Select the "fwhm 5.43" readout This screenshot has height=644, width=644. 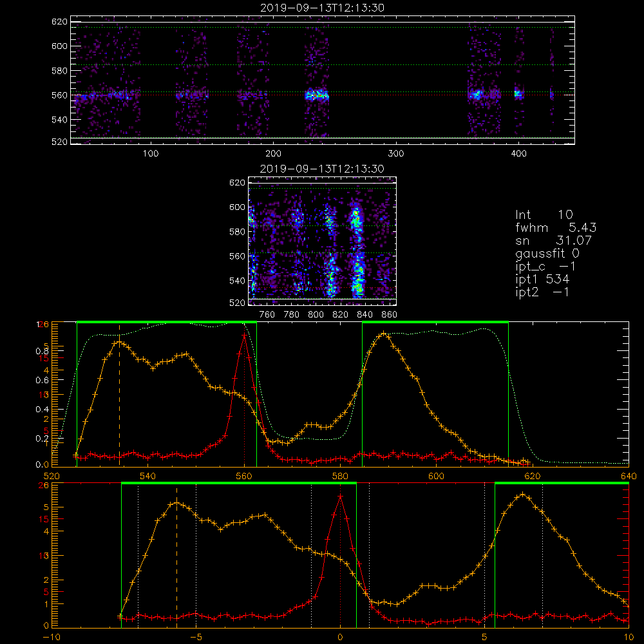(x=556, y=227)
